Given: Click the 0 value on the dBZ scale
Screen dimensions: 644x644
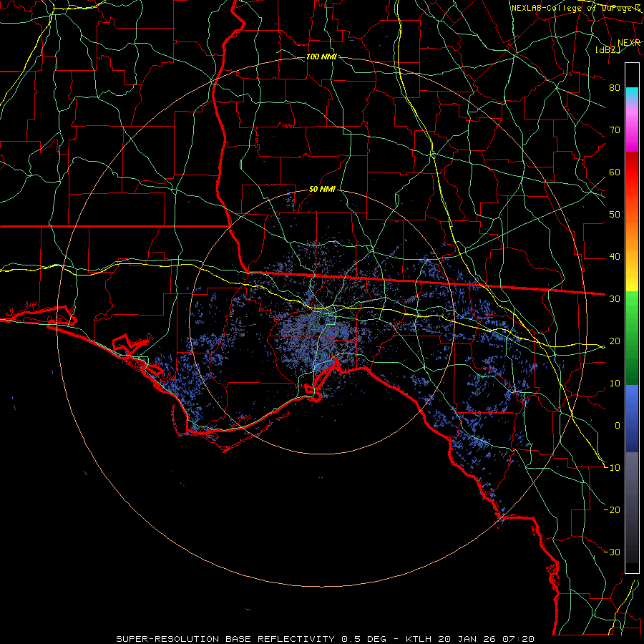Looking at the screenshot, I should 618,426.
